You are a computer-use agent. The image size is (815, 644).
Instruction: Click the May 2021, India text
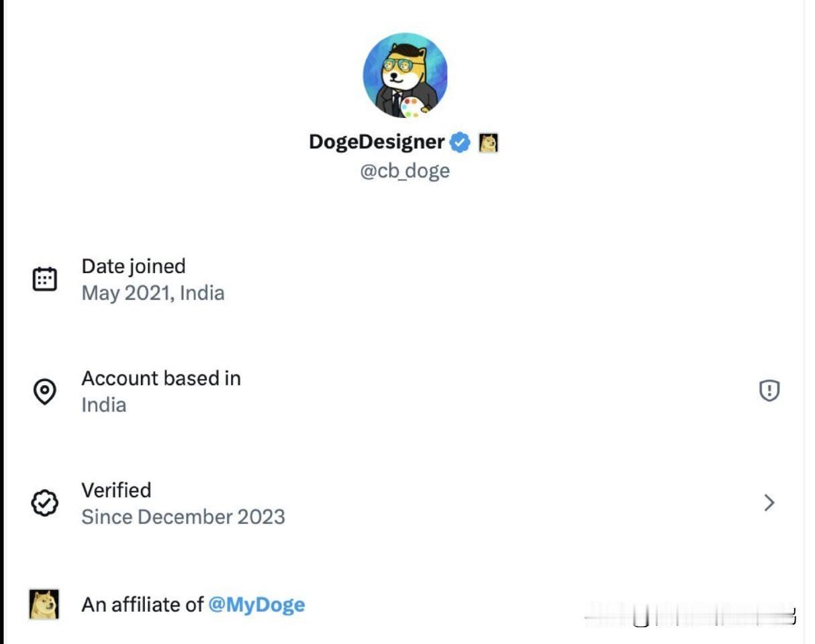[x=153, y=293]
